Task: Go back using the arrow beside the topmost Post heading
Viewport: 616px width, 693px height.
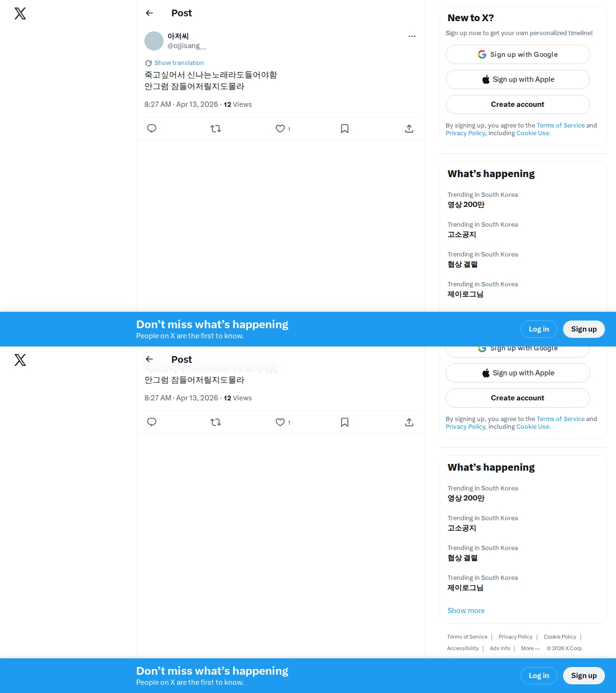Action: coord(149,13)
